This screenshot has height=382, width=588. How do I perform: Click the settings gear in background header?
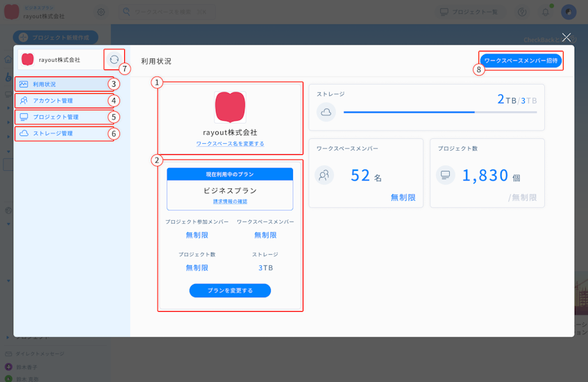coord(101,12)
